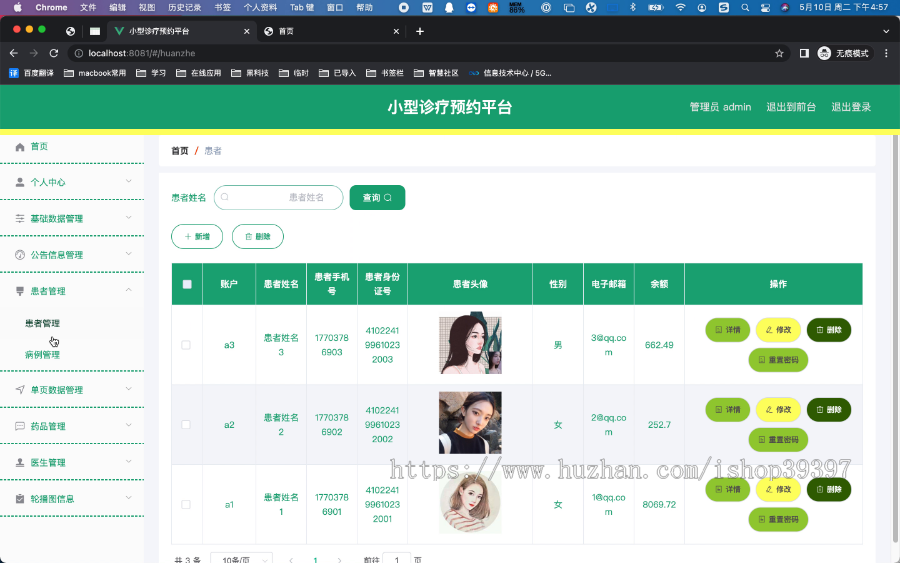Click 详情 button for account a3
Viewport: 900px width, 563px height.
pyautogui.click(x=728, y=330)
